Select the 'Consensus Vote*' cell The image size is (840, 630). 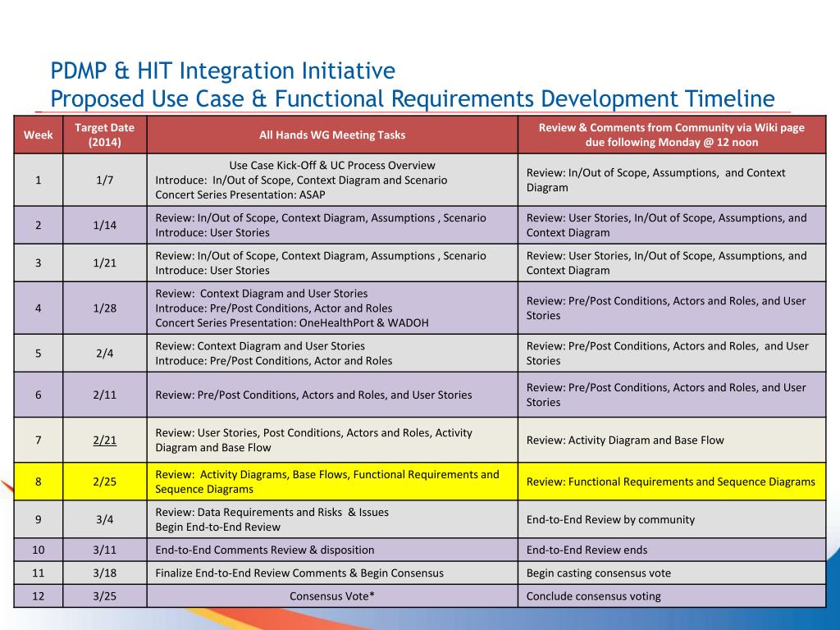point(332,596)
